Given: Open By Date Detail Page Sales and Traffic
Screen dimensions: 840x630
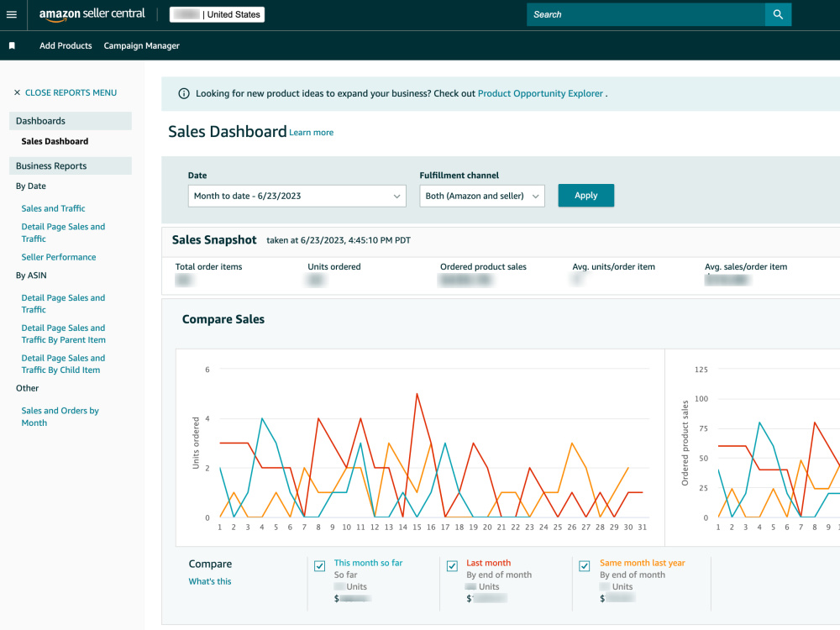Looking at the screenshot, I should pos(63,233).
